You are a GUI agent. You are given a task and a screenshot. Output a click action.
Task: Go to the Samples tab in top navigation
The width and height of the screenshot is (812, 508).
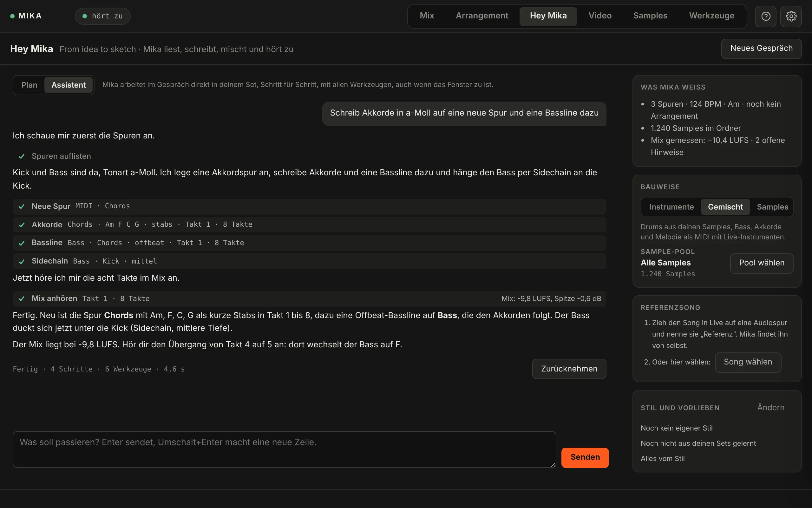[650, 16]
